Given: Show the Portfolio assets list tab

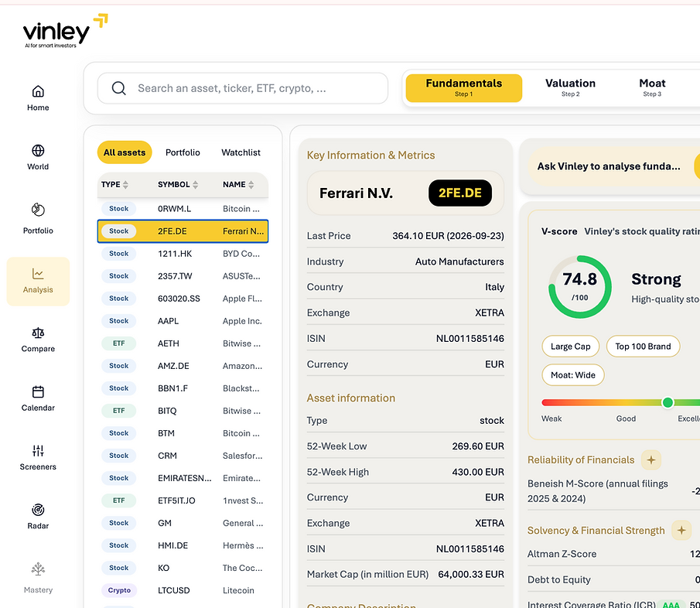Looking at the screenshot, I should pos(183,152).
